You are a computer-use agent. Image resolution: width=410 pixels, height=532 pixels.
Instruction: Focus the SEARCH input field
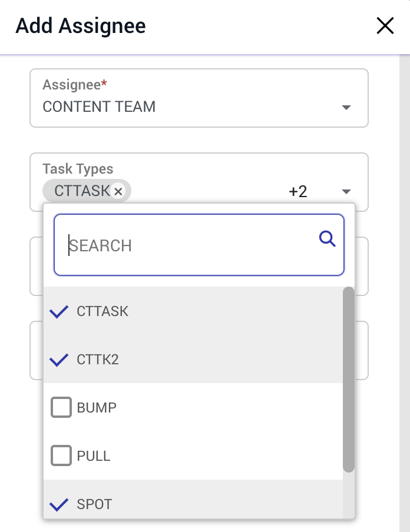[189, 245]
